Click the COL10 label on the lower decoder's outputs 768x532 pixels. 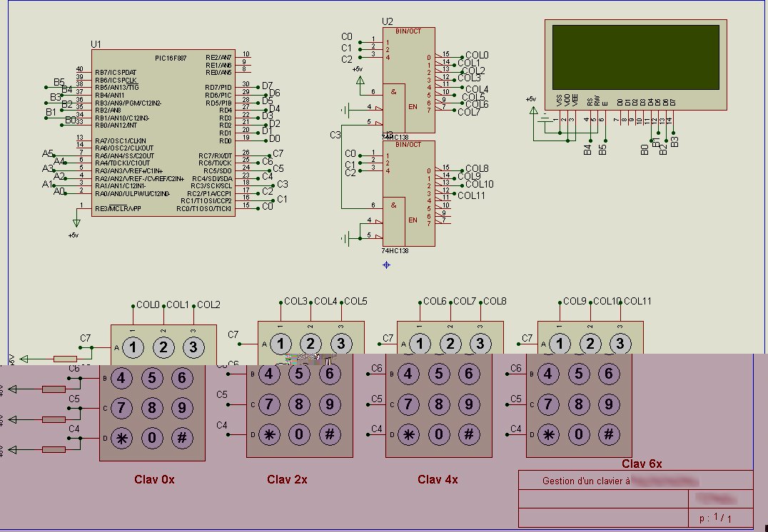click(480, 185)
